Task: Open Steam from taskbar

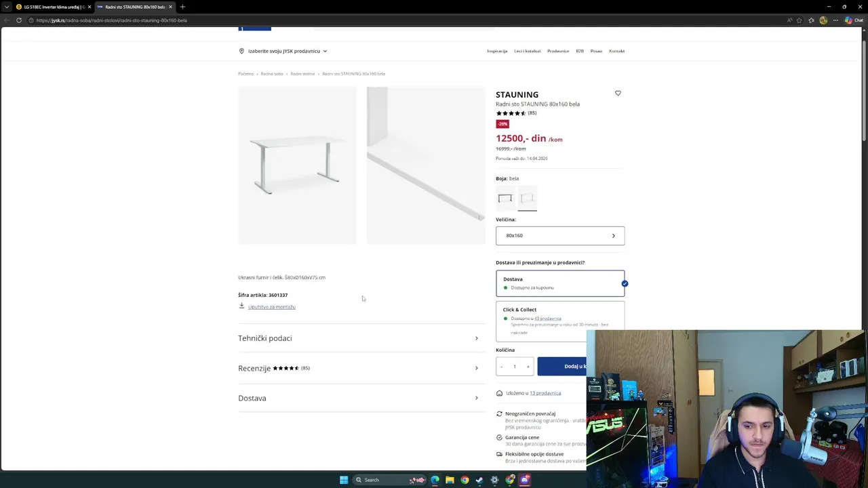Action: pos(479,480)
